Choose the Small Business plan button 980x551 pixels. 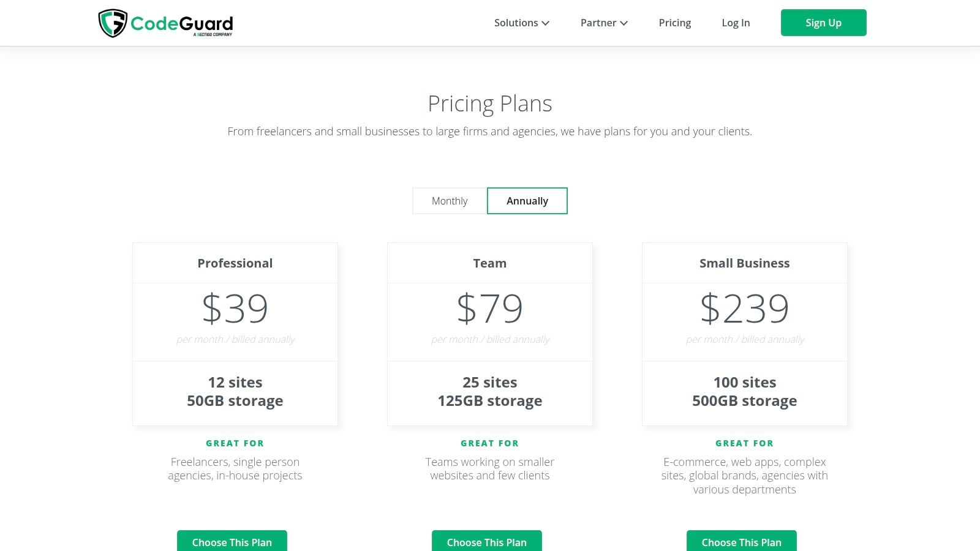[x=742, y=541]
